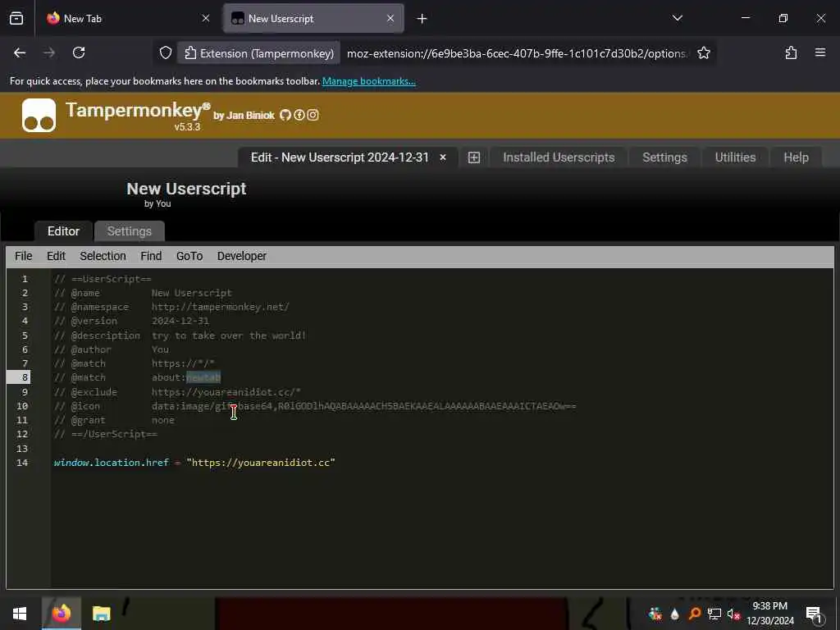The image size is (840, 630).
Task: Click line number 14 in the gutter
Action: click(22, 463)
